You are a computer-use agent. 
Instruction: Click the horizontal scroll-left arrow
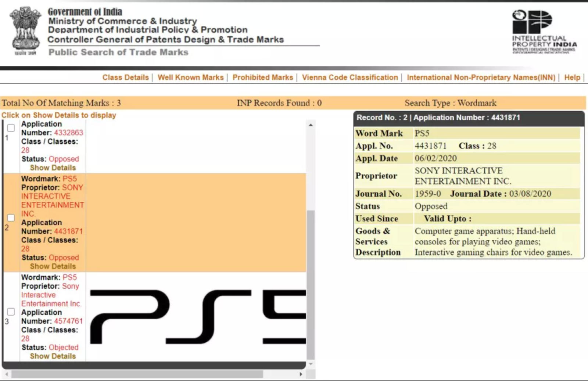(x=7, y=374)
